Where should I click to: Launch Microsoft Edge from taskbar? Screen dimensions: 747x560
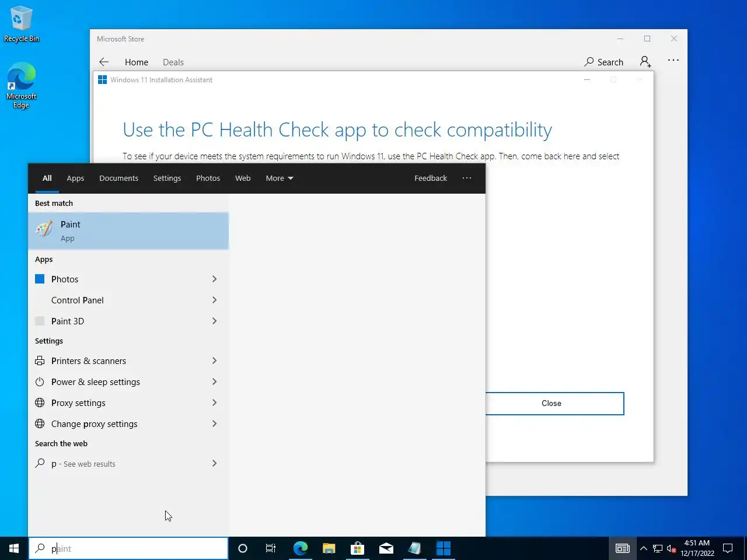pos(300,548)
